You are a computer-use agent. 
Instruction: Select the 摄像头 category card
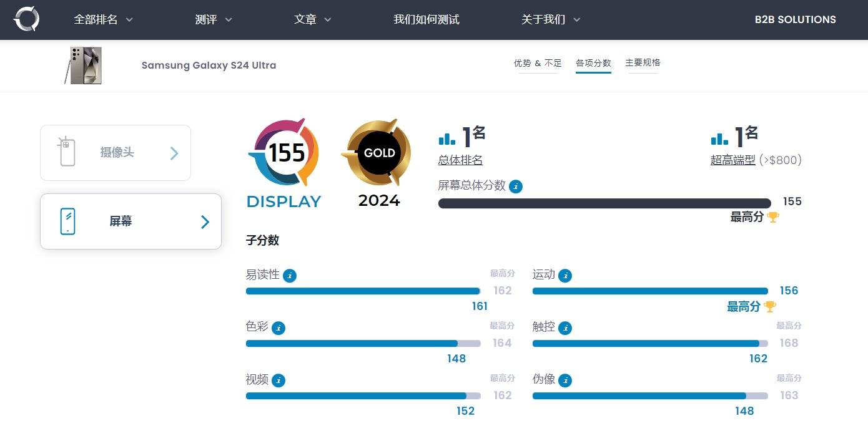pos(116,153)
